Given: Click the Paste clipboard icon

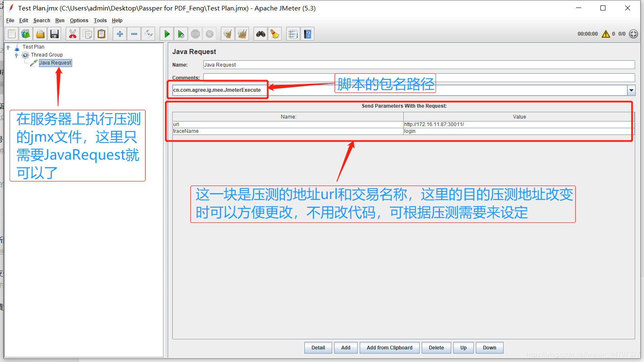Looking at the screenshot, I should pos(101,34).
